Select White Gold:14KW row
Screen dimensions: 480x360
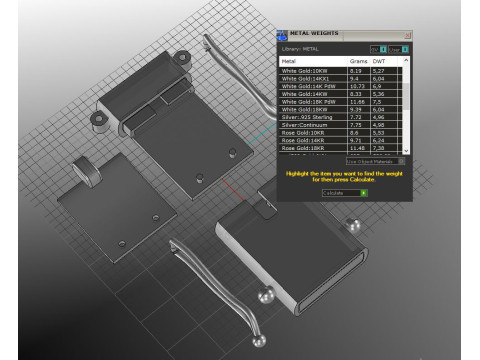[x=340, y=94]
